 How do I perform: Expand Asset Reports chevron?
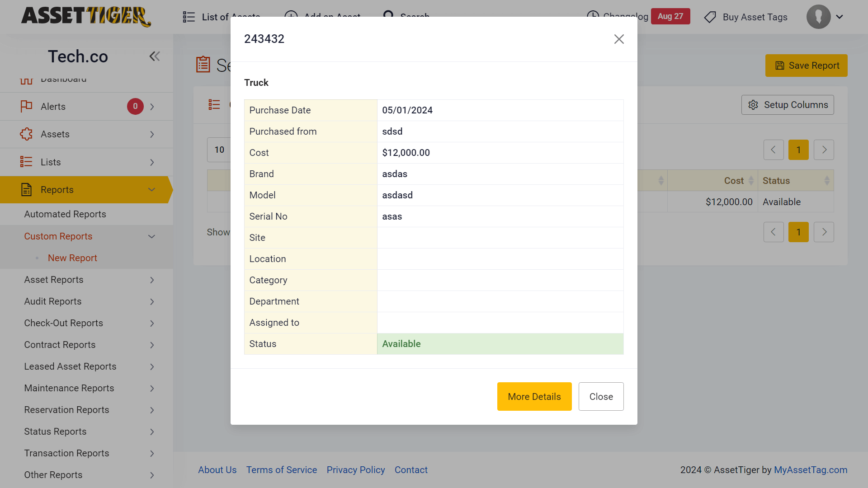[152, 280]
